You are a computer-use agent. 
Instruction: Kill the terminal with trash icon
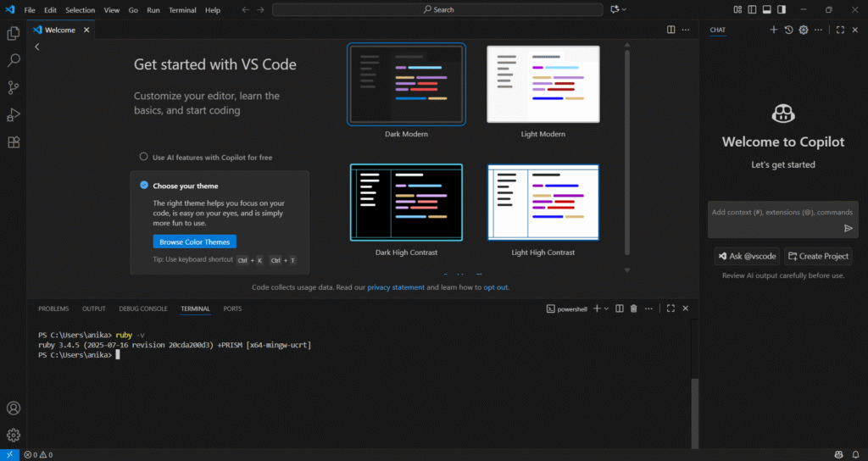coord(633,309)
